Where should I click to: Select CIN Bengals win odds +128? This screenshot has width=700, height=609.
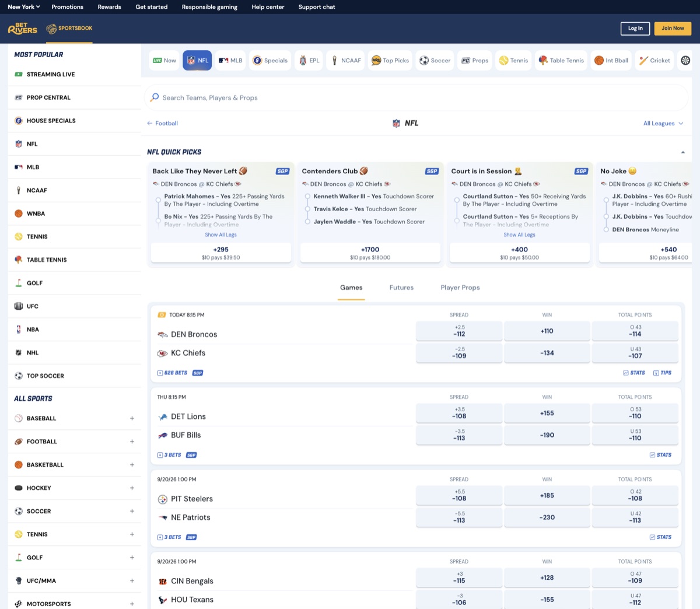click(x=547, y=577)
